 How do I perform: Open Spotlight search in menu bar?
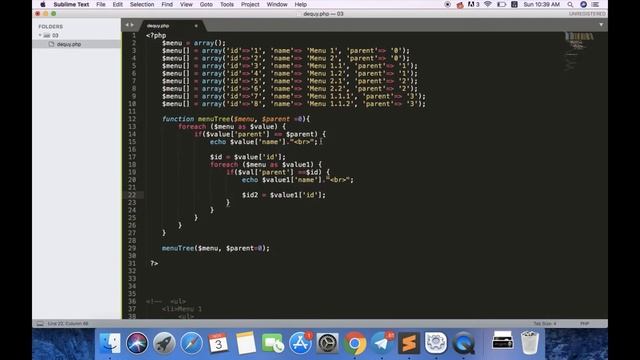(570, 4)
